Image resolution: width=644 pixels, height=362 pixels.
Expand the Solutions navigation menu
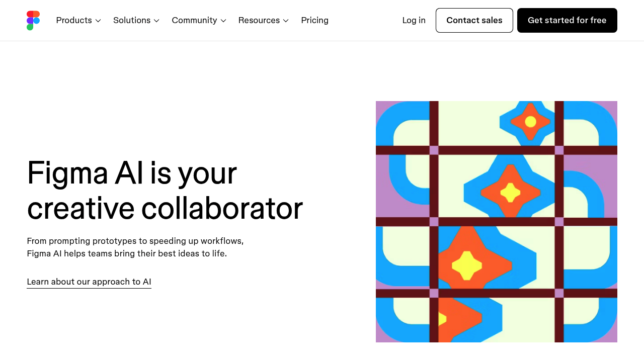pos(131,20)
